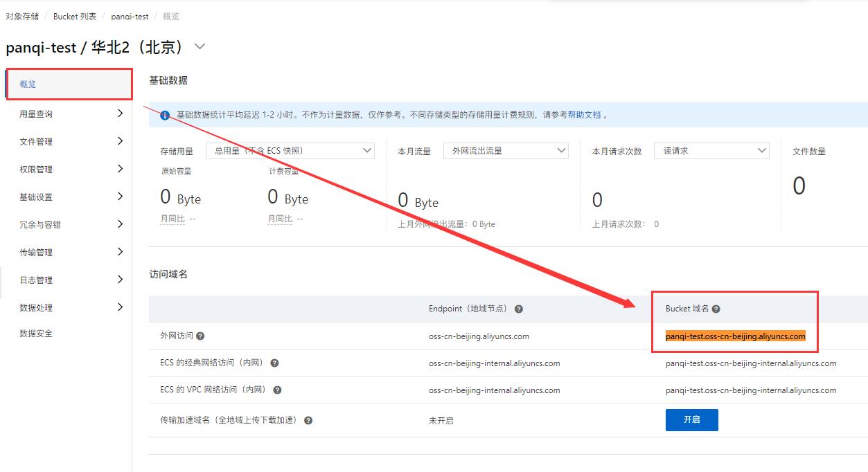Image resolution: width=868 pixels, height=472 pixels.
Task: Click help icon next to 传输加速域名
Action: coord(308,420)
